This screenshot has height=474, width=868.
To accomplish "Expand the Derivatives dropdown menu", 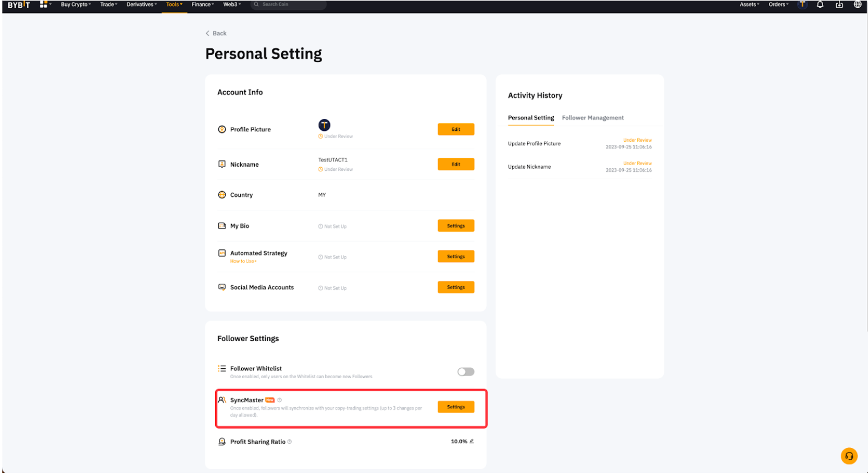I will 141,4.
